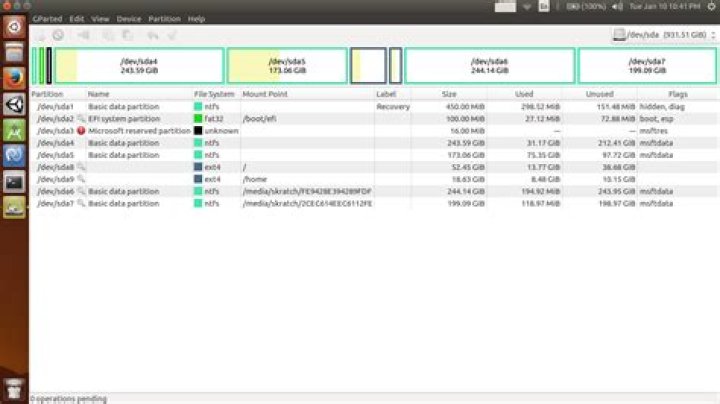Viewport: 720px width, 404px height.
Task: Click the clock showing Tue Jan 10
Action: [664, 6]
